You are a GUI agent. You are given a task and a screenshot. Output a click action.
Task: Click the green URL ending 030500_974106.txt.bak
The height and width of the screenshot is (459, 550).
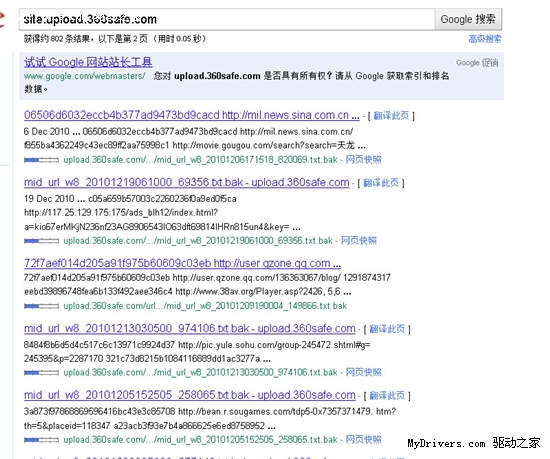tap(200, 372)
